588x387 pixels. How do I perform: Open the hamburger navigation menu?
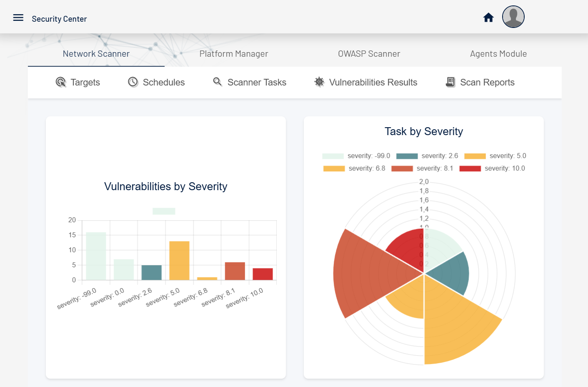coord(18,18)
